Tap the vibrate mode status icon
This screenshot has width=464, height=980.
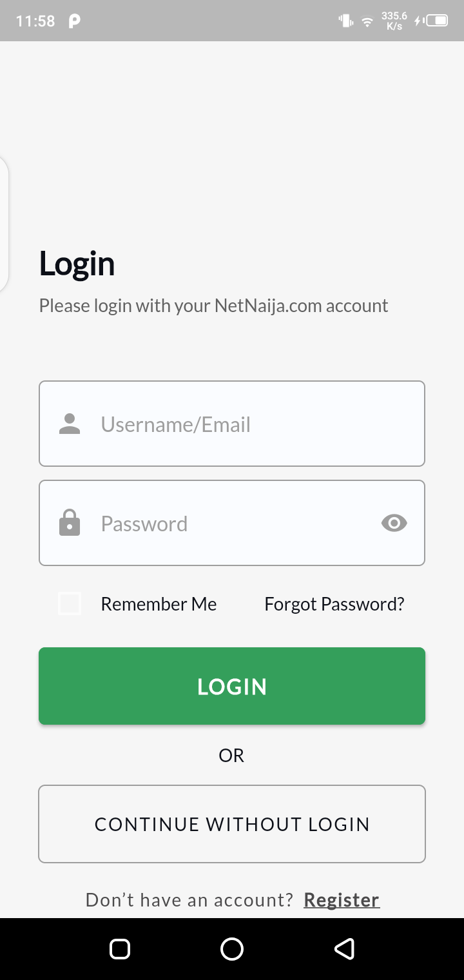346,21
